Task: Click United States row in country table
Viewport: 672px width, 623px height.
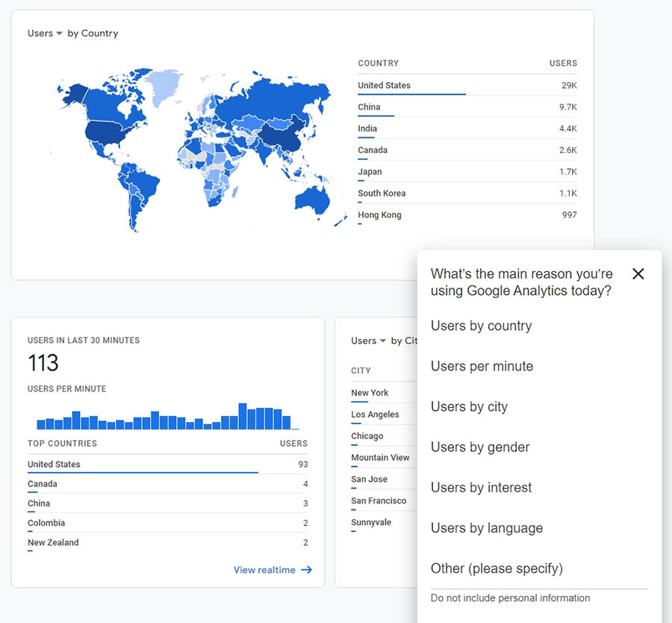Action: click(467, 85)
